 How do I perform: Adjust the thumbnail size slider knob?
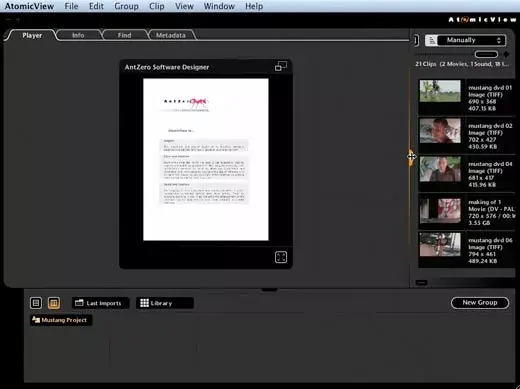click(x=486, y=54)
